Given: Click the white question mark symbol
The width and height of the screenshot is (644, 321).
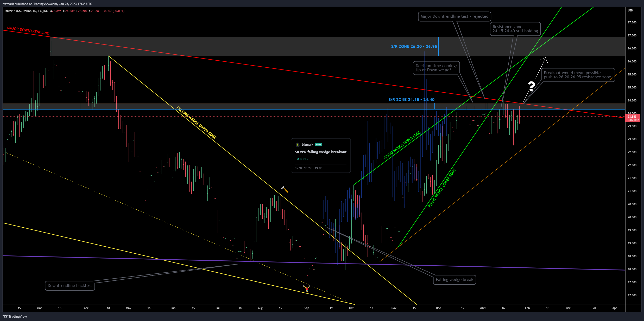Looking at the screenshot, I should pos(531,86).
